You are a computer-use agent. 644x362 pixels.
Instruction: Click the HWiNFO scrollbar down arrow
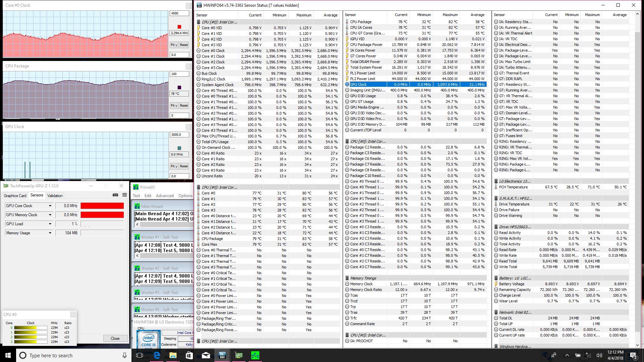point(637,345)
